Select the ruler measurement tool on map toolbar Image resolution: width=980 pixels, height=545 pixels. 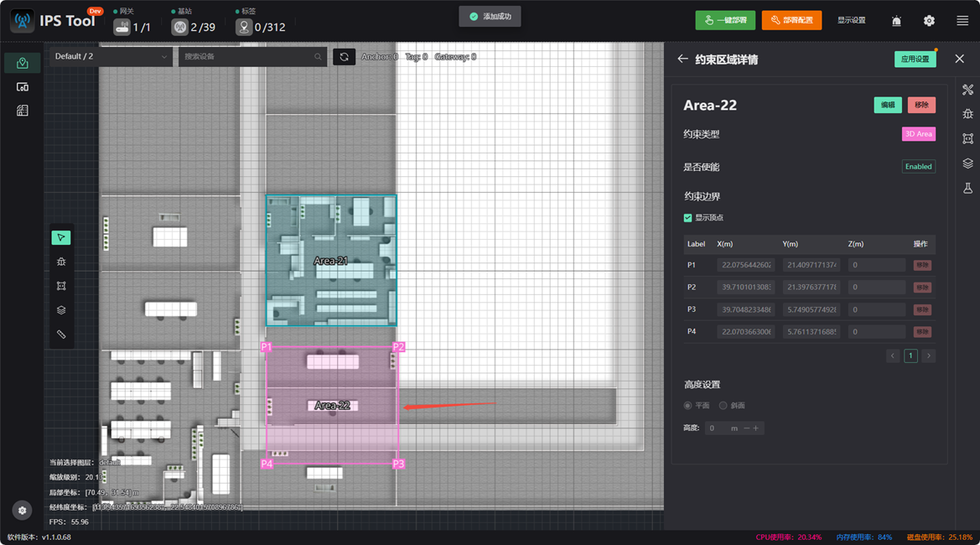pos(61,335)
